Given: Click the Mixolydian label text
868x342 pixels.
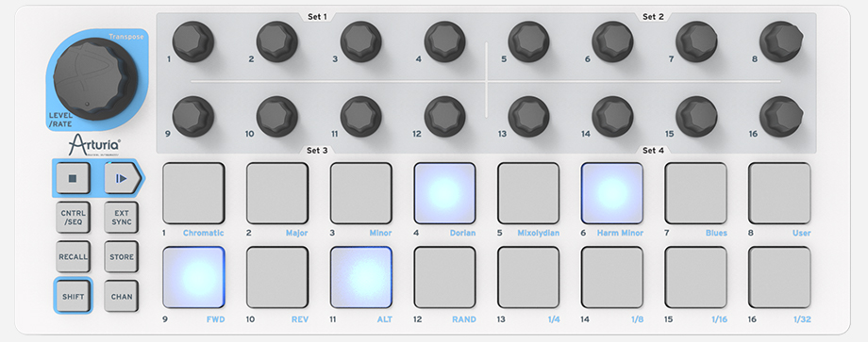Looking at the screenshot, I should point(539,233).
